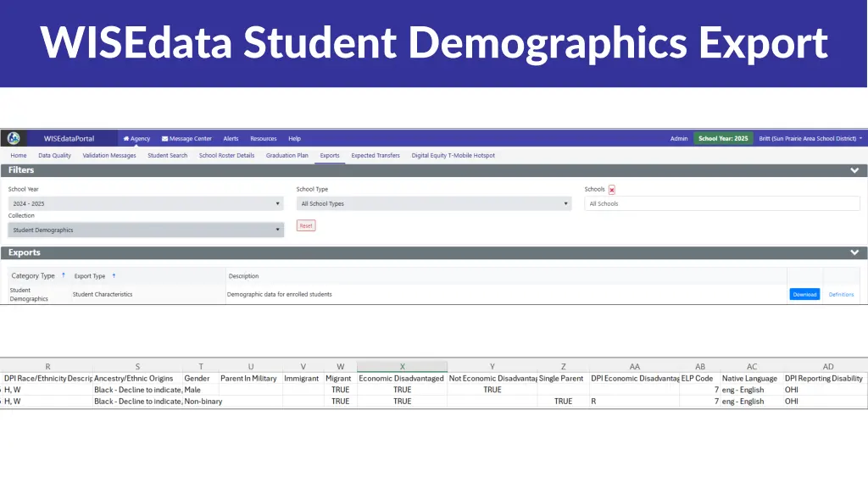Open the Collection Student Demographics dropdown
Viewport: 868px width, 488px height.
tap(146, 230)
